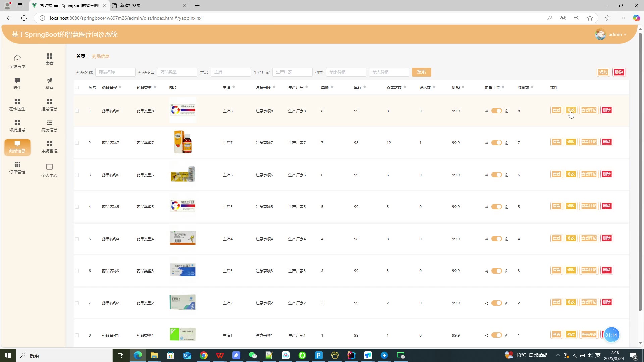Open 系统管理 menu in sidebar

49,146
